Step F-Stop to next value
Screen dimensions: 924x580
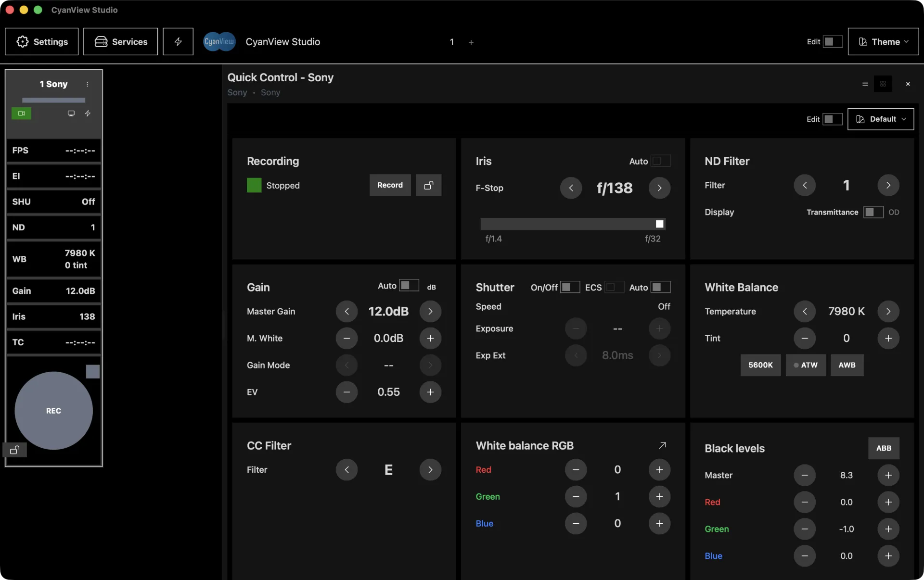pos(659,188)
